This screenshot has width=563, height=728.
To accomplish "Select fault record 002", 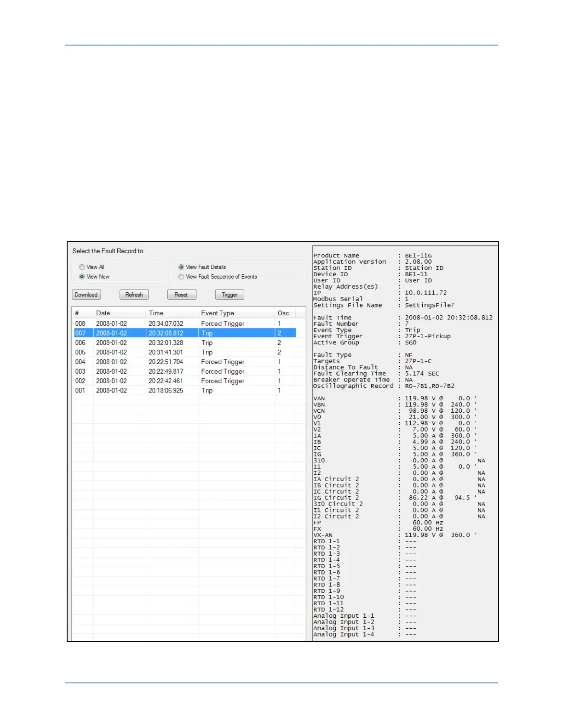I will 184,381.
